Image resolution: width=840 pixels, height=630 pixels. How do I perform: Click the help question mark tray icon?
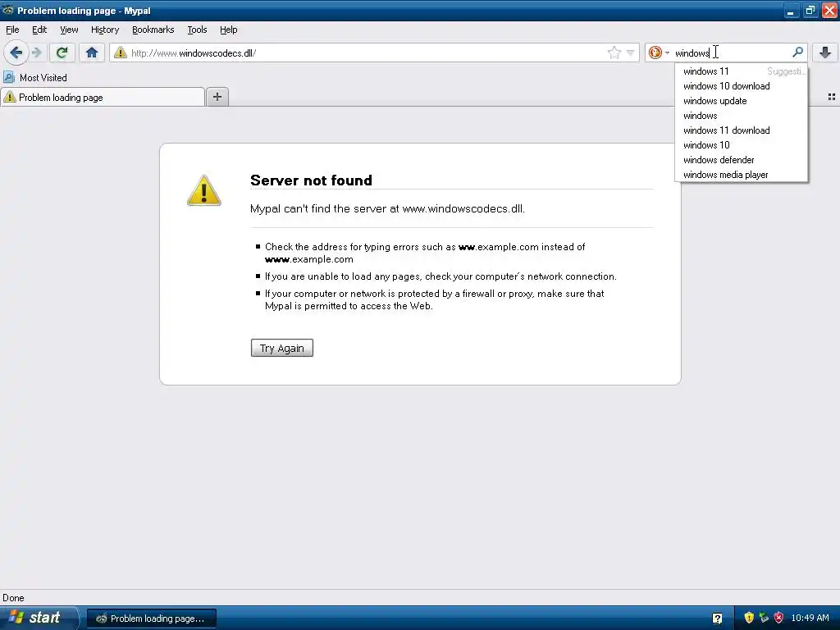click(717, 619)
